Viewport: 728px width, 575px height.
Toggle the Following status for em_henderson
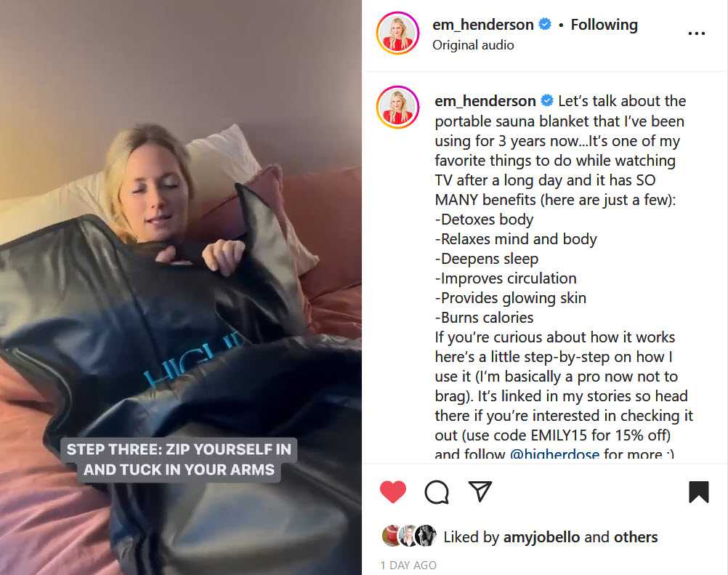(x=604, y=25)
